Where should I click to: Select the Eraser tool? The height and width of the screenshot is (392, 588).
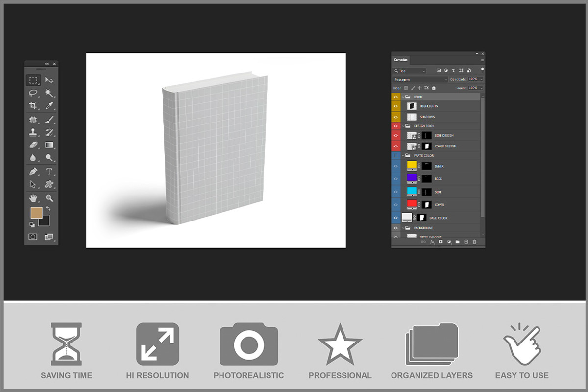click(33, 145)
